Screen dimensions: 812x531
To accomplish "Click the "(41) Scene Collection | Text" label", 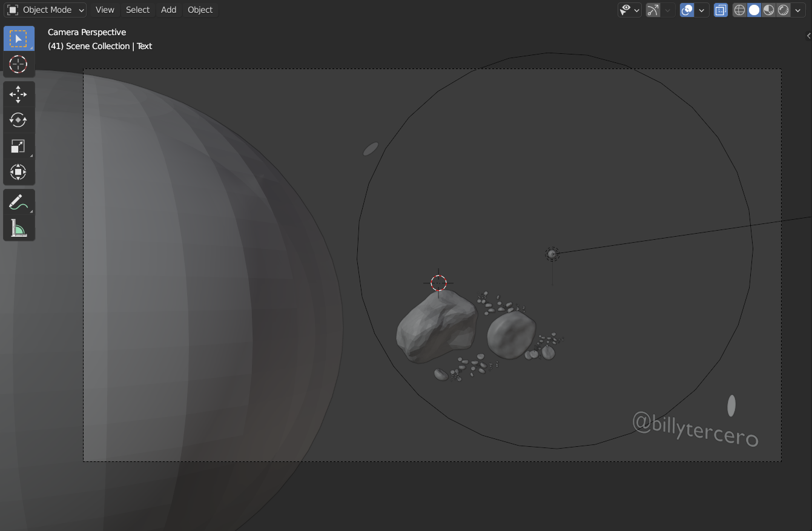I will tap(100, 46).
